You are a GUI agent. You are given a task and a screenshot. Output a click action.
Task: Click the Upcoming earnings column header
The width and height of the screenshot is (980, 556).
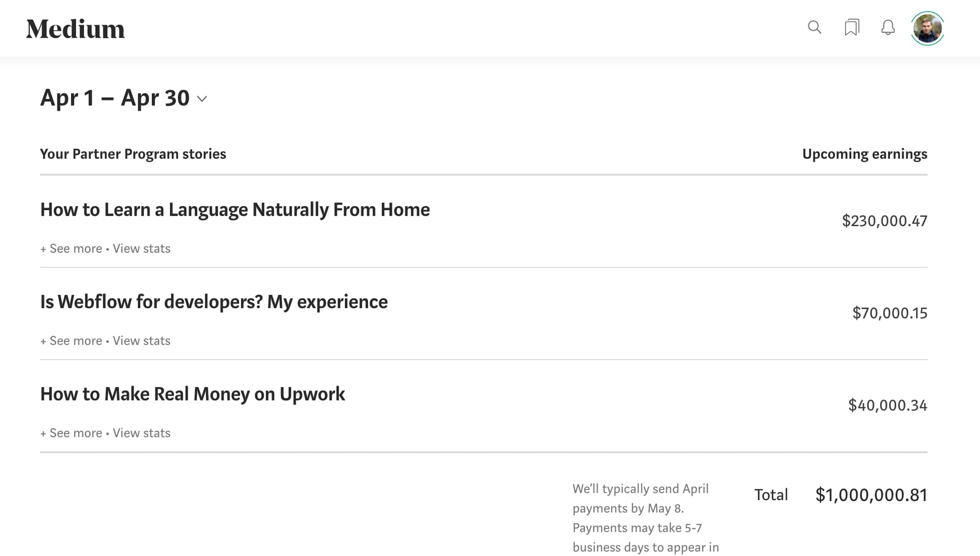[x=864, y=154]
